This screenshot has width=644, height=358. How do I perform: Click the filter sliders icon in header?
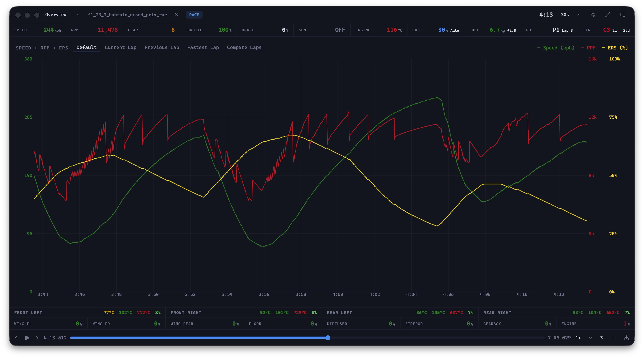click(592, 15)
